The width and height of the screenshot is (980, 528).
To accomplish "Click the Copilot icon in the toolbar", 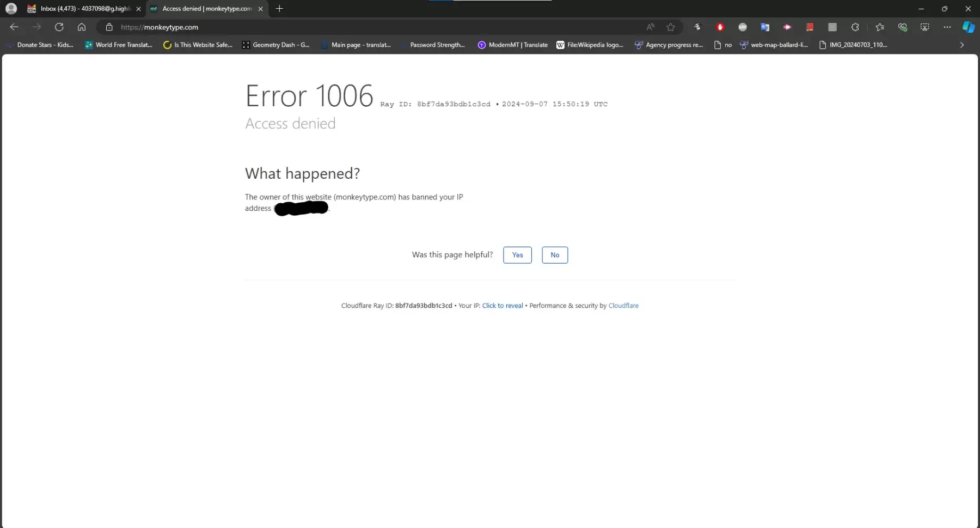I will [x=968, y=27].
